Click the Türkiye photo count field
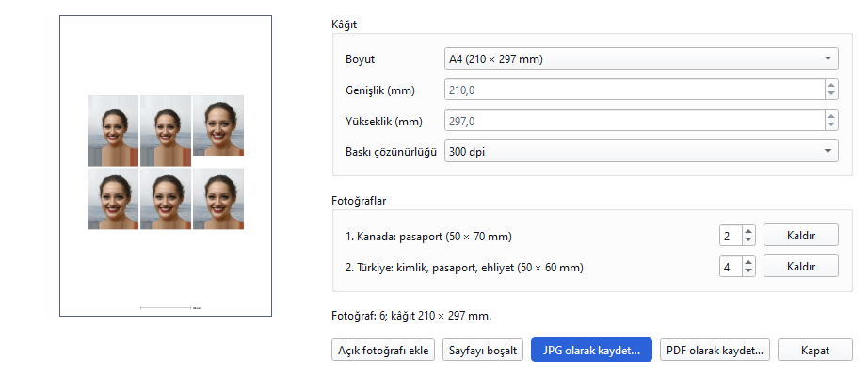Screen dimensions: 868x377 point(731,267)
